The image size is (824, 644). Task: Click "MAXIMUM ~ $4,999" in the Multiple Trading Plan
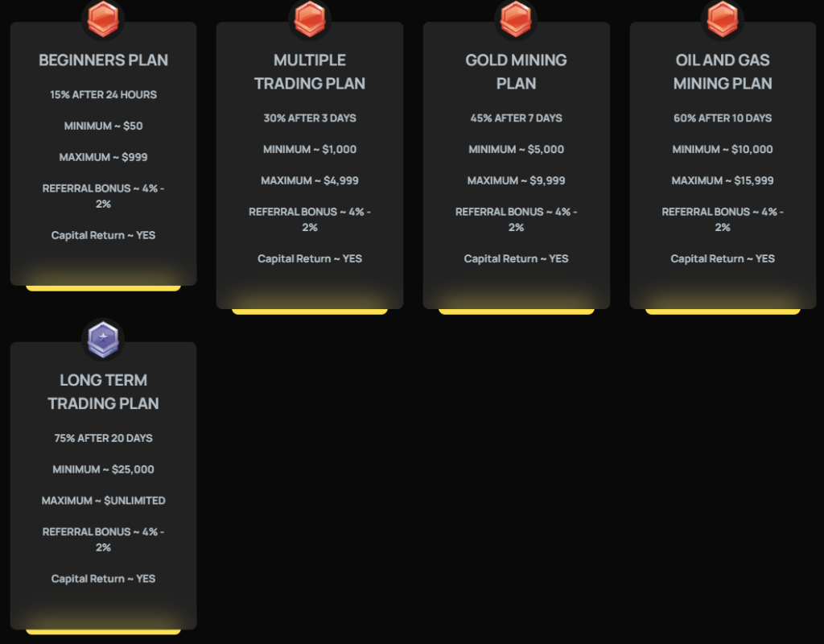[x=310, y=181]
